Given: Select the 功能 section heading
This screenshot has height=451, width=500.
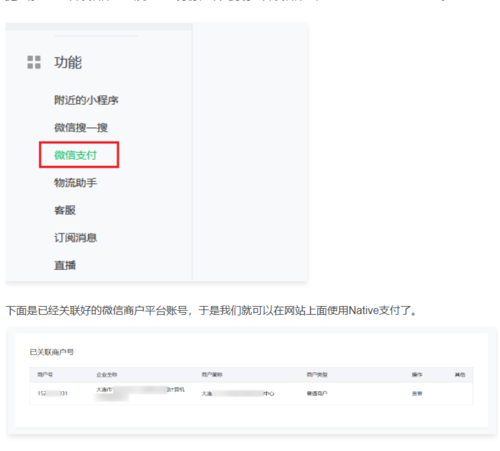Looking at the screenshot, I should (x=68, y=62).
